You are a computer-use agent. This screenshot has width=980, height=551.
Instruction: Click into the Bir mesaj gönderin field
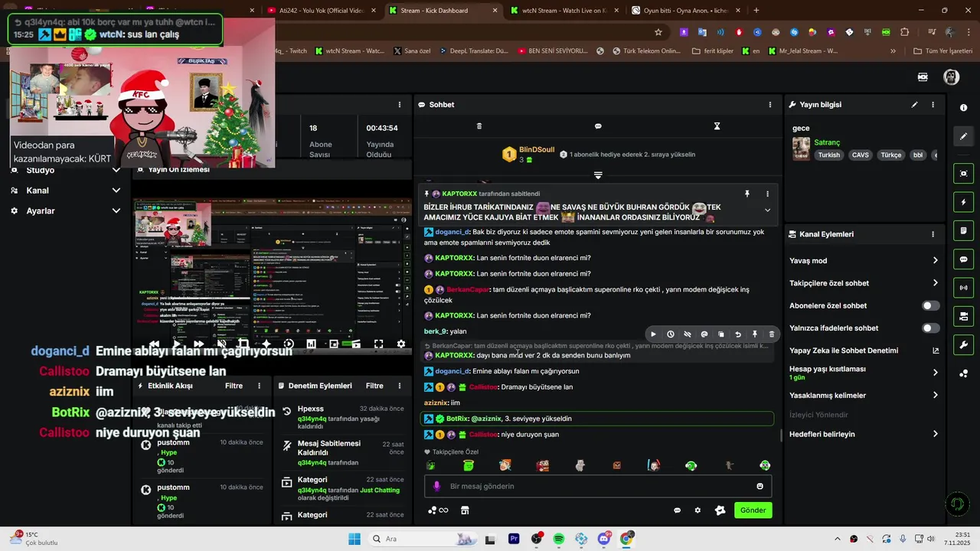[598, 487]
